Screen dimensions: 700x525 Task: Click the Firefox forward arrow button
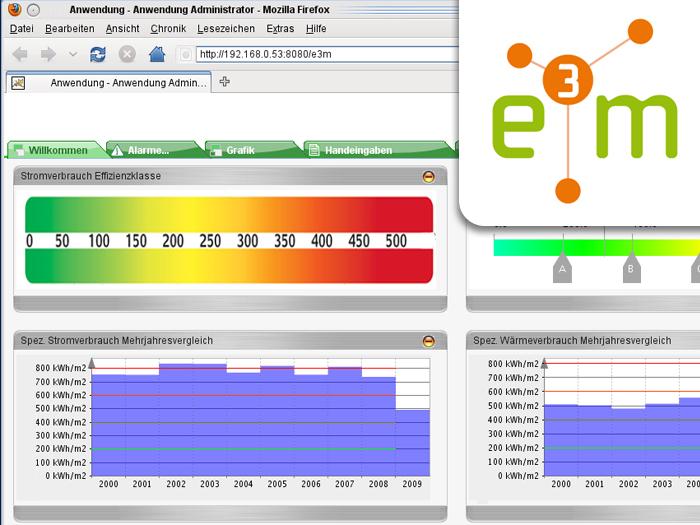coord(48,54)
